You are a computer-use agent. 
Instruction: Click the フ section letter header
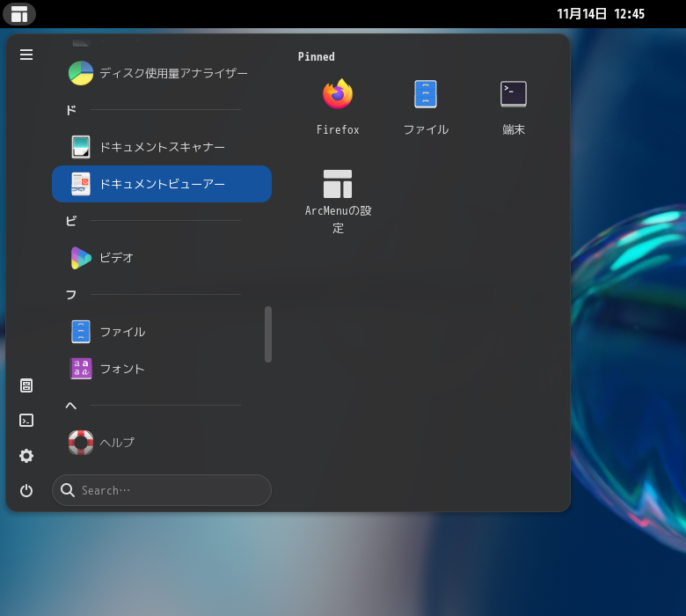tap(71, 295)
